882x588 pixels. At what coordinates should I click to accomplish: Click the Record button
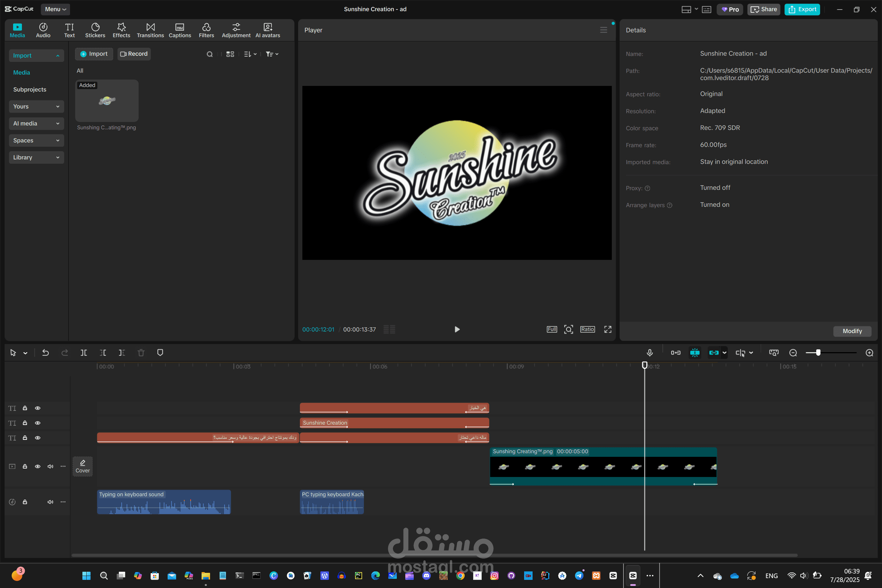(134, 54)
